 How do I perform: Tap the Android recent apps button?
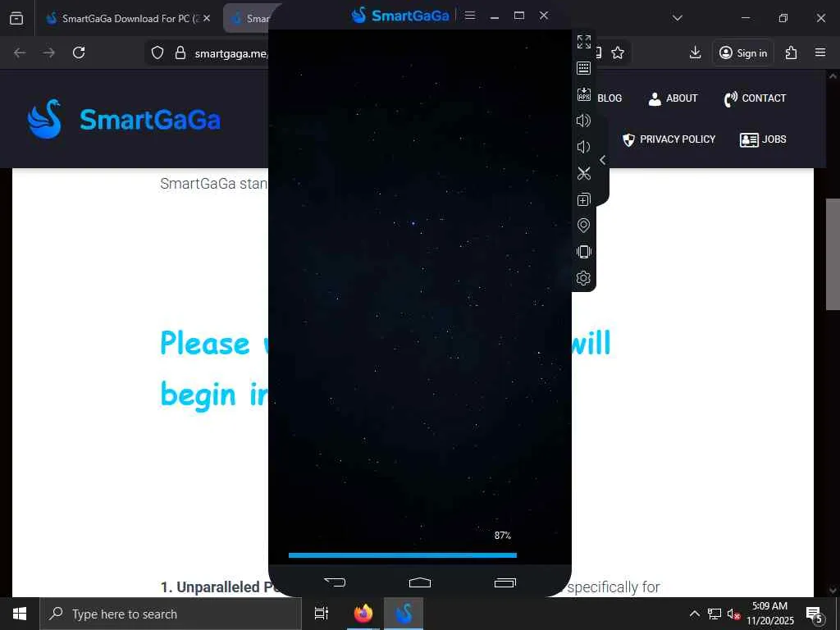coord(504,582)
